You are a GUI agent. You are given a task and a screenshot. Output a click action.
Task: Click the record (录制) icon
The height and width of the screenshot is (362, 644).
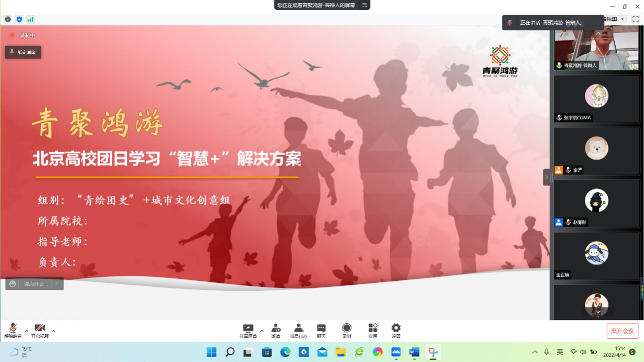(347, 331)
